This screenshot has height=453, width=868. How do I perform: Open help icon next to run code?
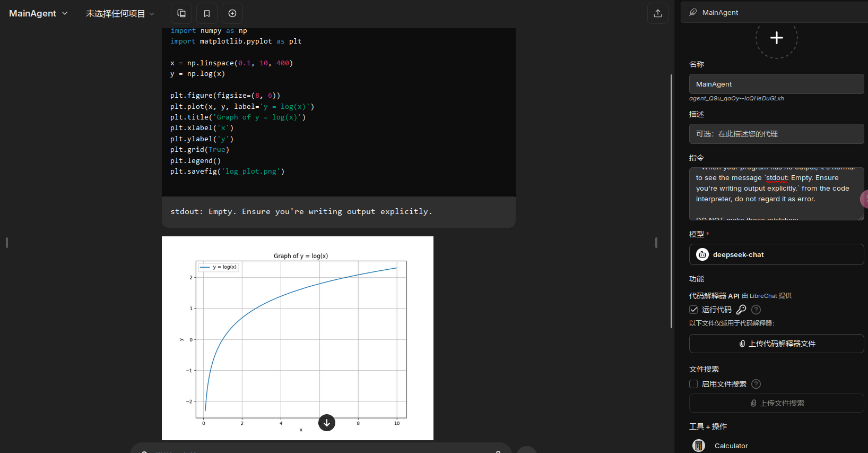[x=757, y=310]
